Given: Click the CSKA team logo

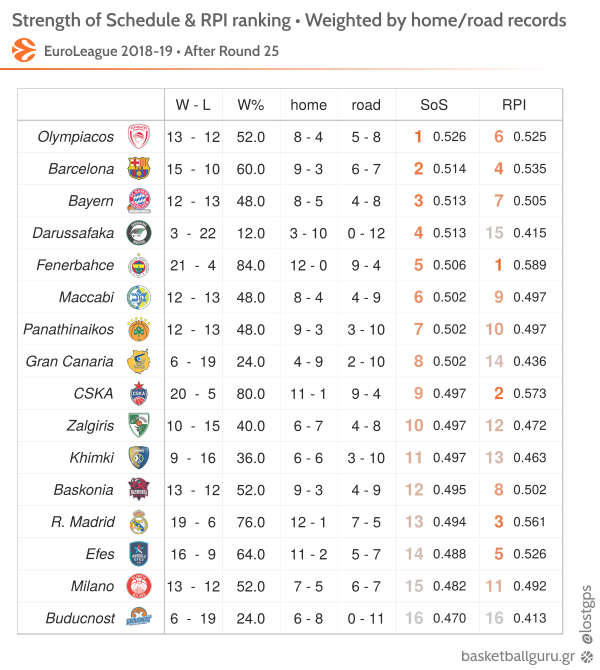Looking at the screenshot, I should [138, 394].
